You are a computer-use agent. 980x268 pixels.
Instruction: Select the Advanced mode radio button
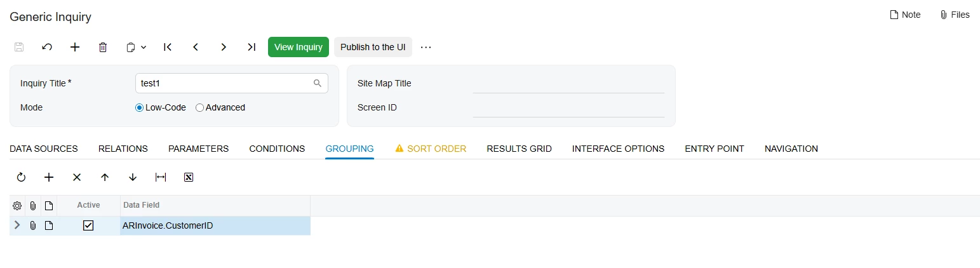(199, 108)
